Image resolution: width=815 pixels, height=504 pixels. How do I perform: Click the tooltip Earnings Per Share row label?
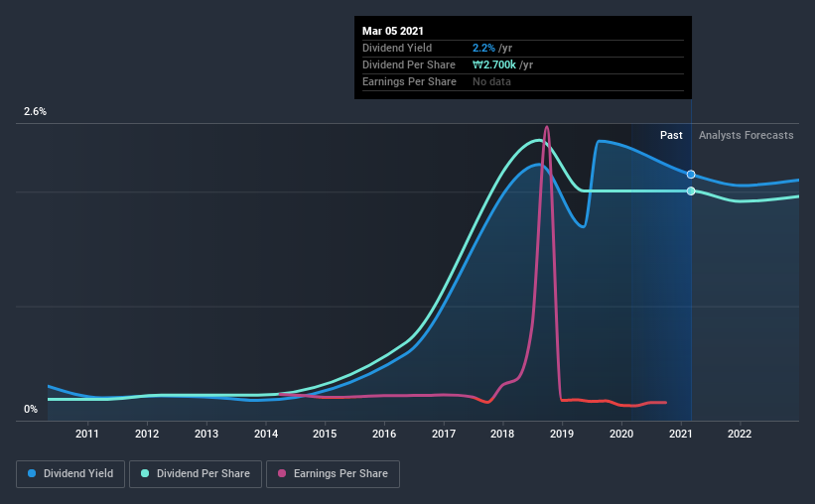point(410,81)
